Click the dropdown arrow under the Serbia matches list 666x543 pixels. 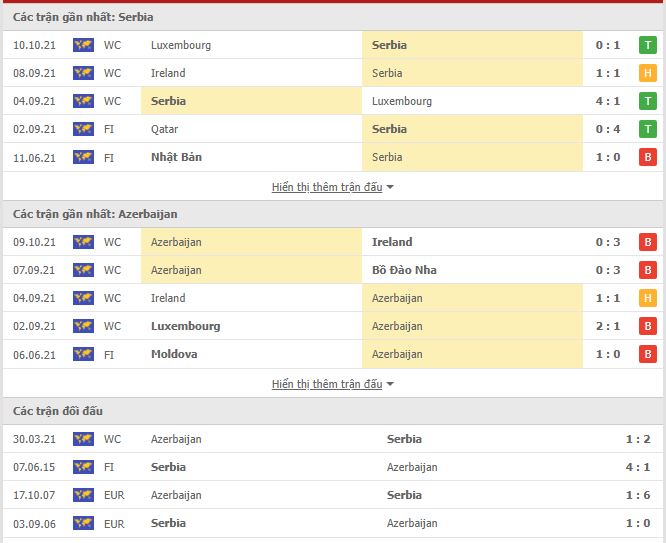390,187
